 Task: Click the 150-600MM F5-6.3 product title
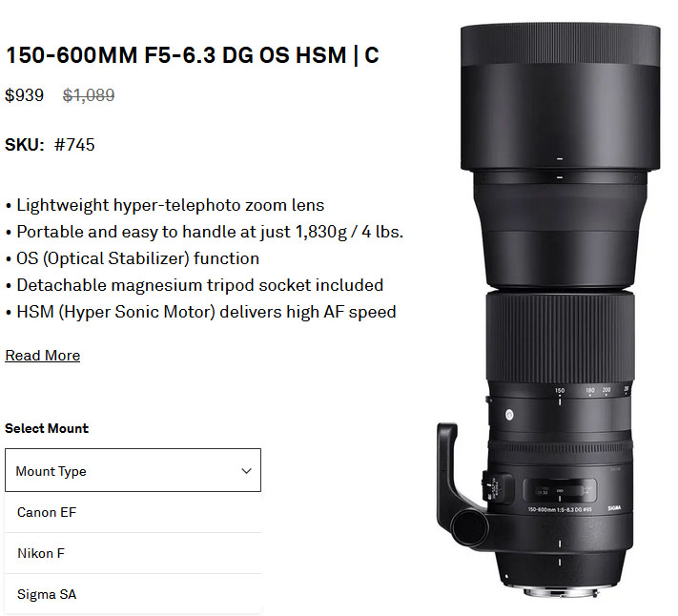pyautogui.click(x=192, y=55)
